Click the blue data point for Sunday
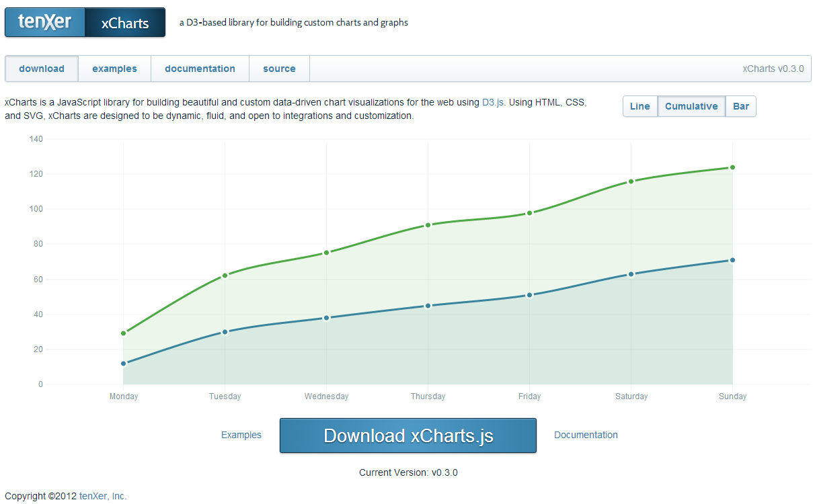This screenshot has height=504, width=815. coord(732,260)
